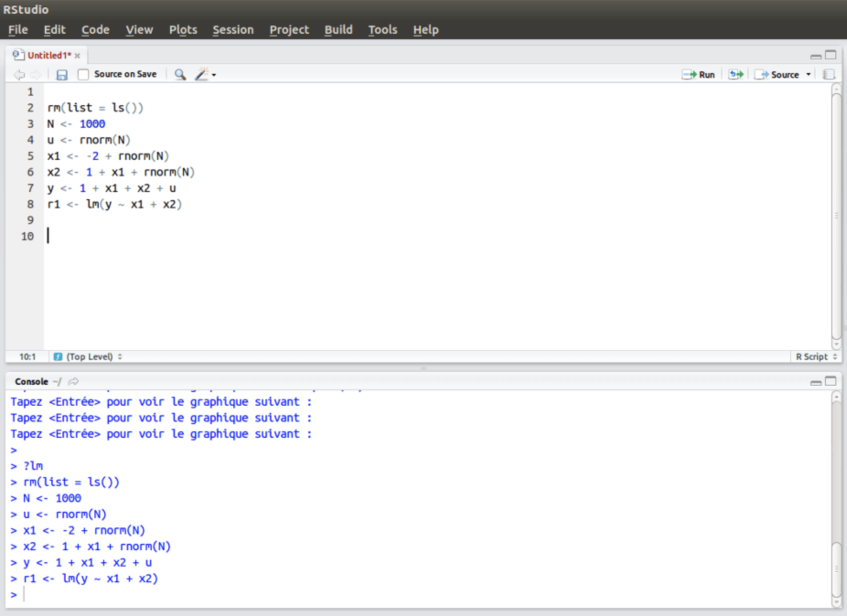Click the back navigation arrow in editor toolbar
Viewport: 847px width, 616px height.
19,74
